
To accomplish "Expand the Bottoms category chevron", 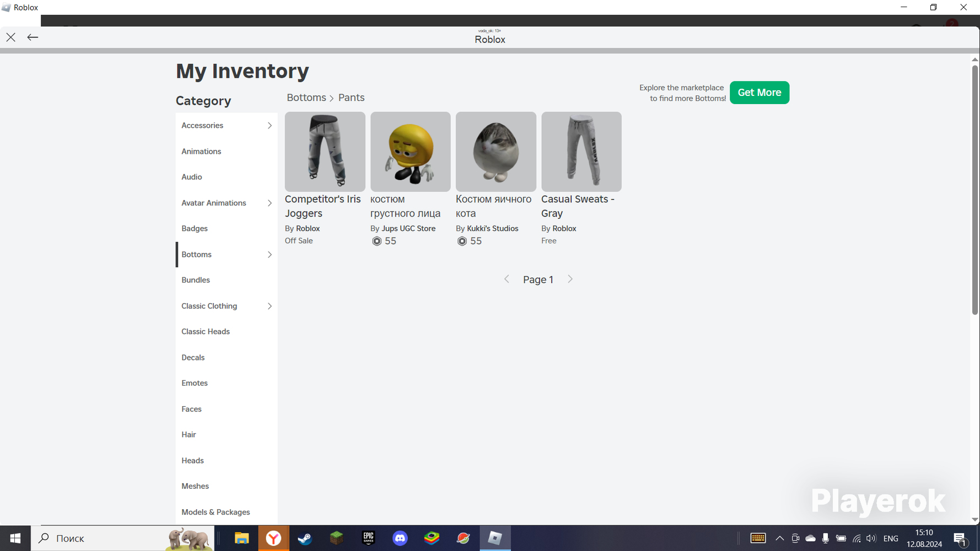I will click(270, 255).
